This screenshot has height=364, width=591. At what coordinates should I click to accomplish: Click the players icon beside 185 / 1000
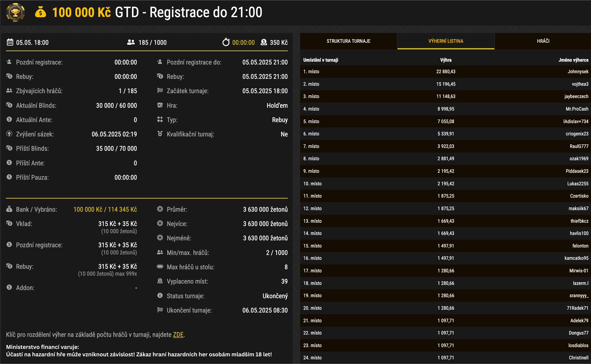(131, 42)
